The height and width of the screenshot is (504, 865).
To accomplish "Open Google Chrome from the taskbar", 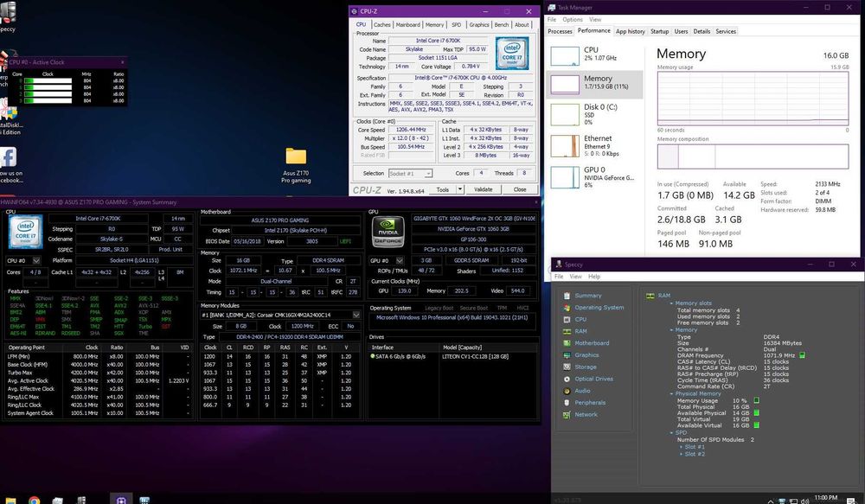I will pyautogui.click(x=35, y=501).
